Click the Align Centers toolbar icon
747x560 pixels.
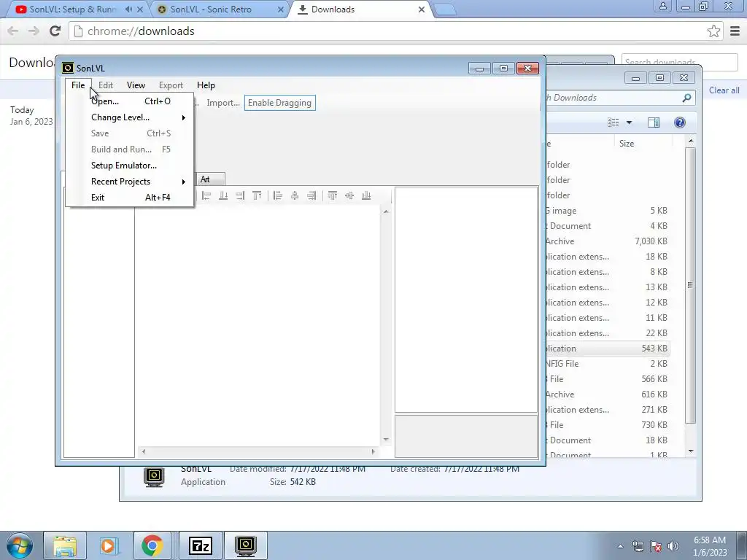coord(295,195)
